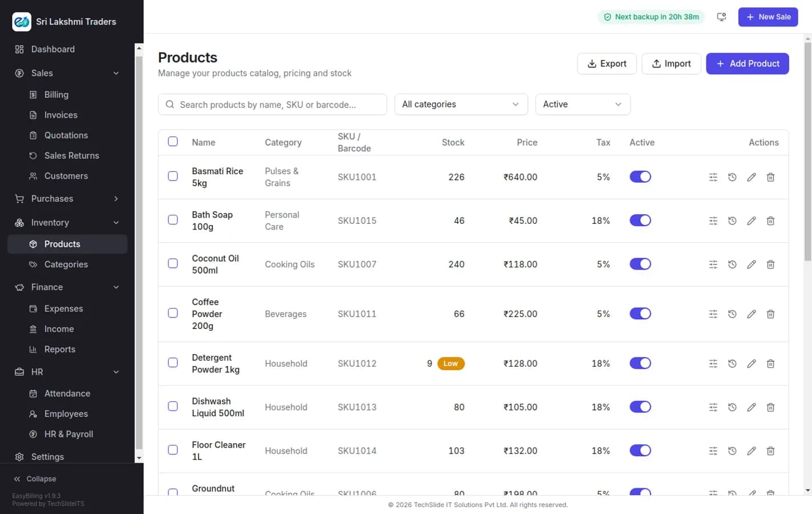Edit Basmati Rice 5kg with pencil icon
Screen dimensions: 812x514
[x=752, y=177]
